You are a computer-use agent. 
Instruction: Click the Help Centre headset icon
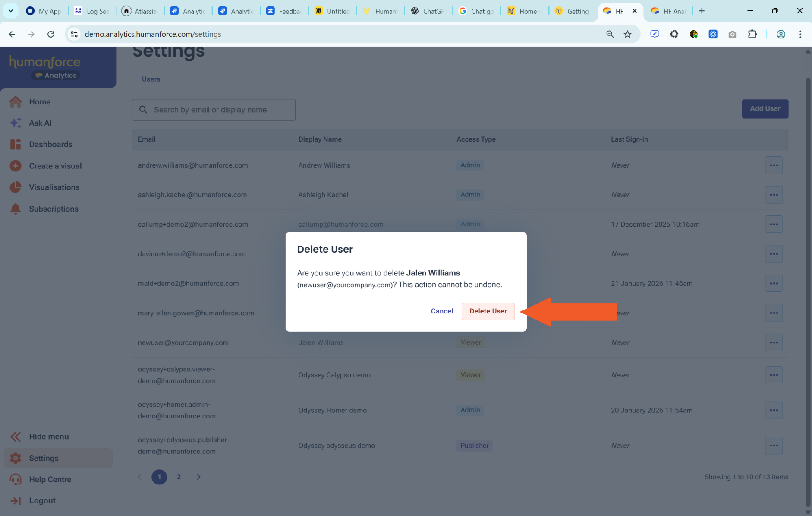point(16,479)
